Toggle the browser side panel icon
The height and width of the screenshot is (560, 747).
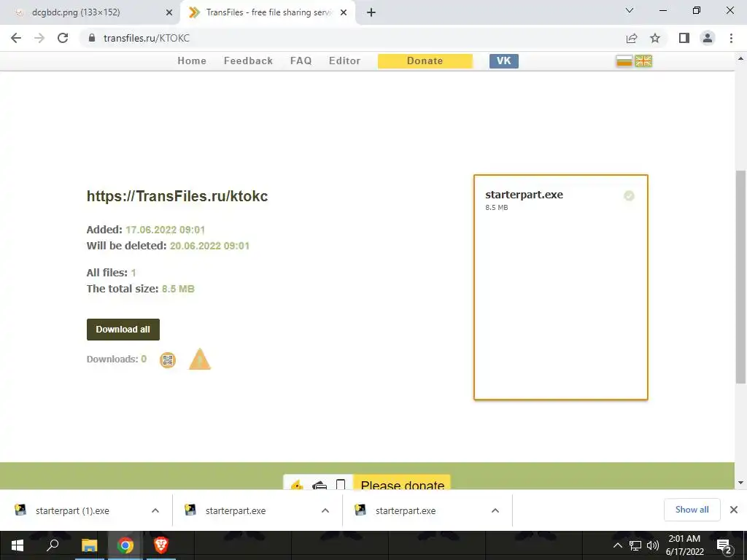(684, 38)
